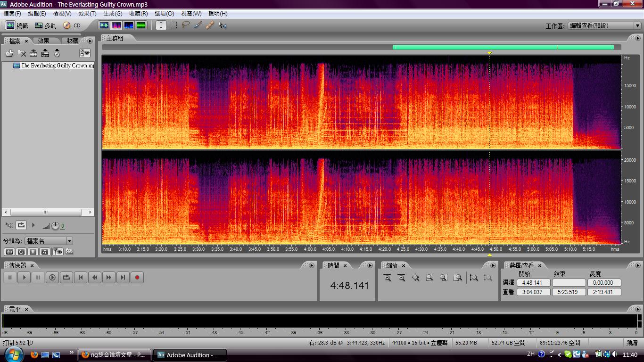Switch to Edit view (編輯) mode
Image resolution: width=644 pixels, height=362 pixels.
(17, 25)
